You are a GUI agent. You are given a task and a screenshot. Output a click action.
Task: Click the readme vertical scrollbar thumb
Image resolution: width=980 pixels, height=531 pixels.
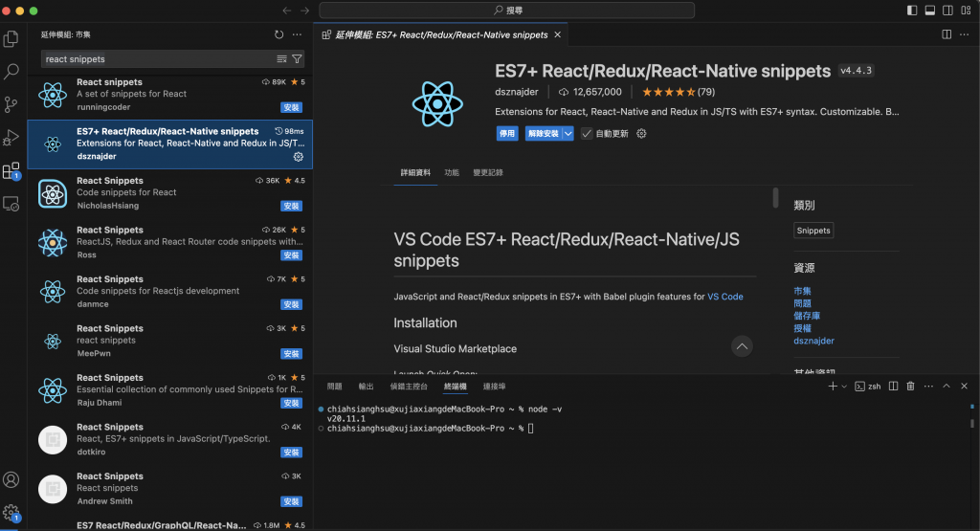[x=775, y=197]
